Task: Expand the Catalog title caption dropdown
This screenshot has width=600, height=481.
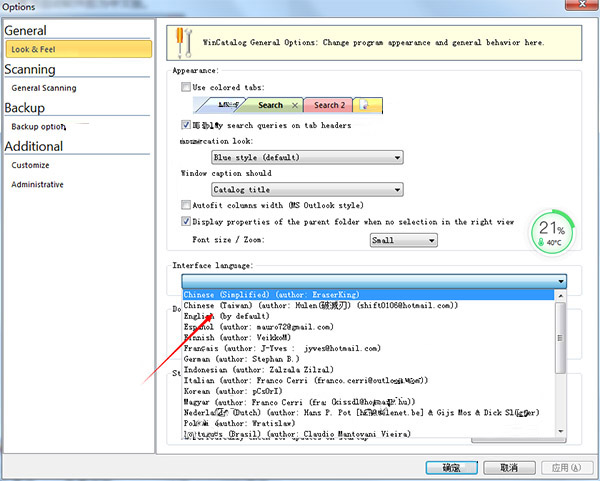Action: (x=307, y=189)
